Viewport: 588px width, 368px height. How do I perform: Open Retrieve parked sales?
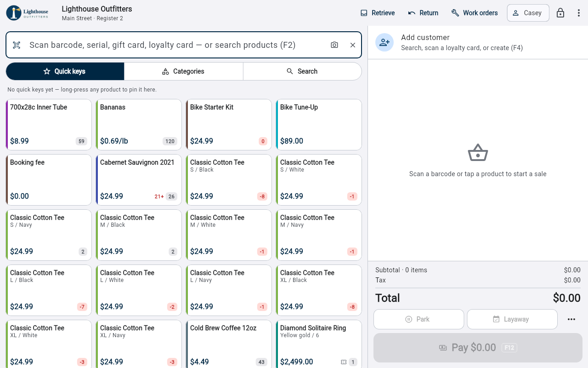(x=378, y=13)
